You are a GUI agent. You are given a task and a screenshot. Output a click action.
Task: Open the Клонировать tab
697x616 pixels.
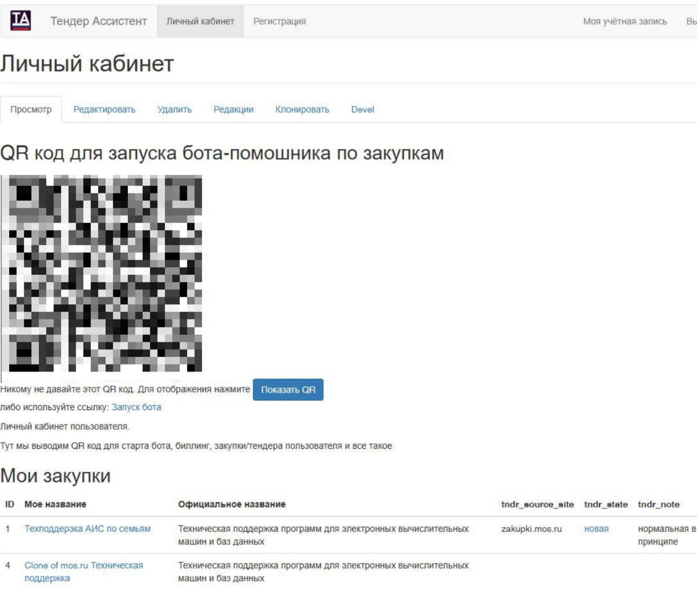coord(302,109)
